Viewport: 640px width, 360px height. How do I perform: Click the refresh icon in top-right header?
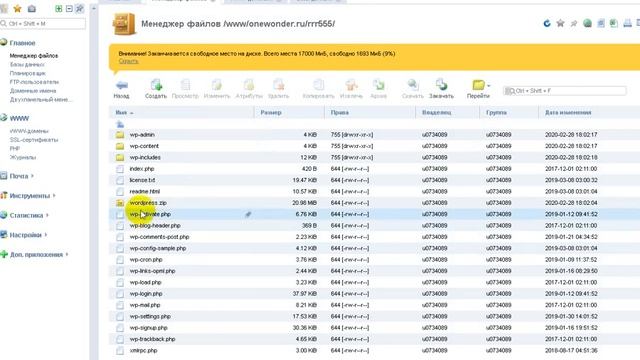click(x=547, y=24)
